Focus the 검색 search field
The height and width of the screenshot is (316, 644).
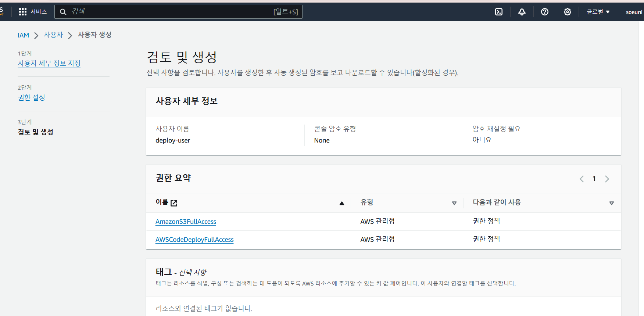coord(178,12)
